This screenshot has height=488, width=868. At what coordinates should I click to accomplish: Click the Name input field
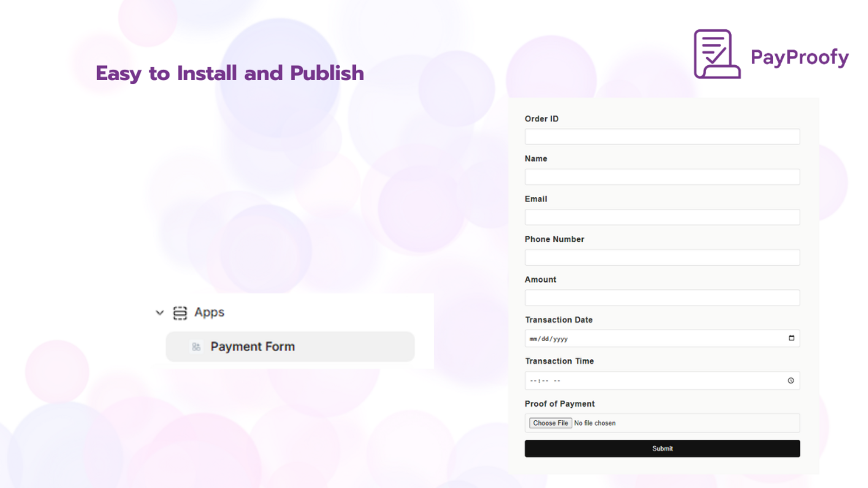pos(662,176)
